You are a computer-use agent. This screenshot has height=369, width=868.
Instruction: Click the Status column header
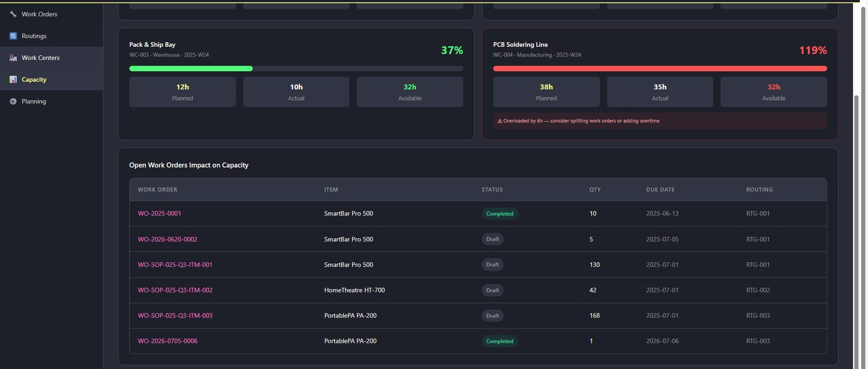pos(492,189)
